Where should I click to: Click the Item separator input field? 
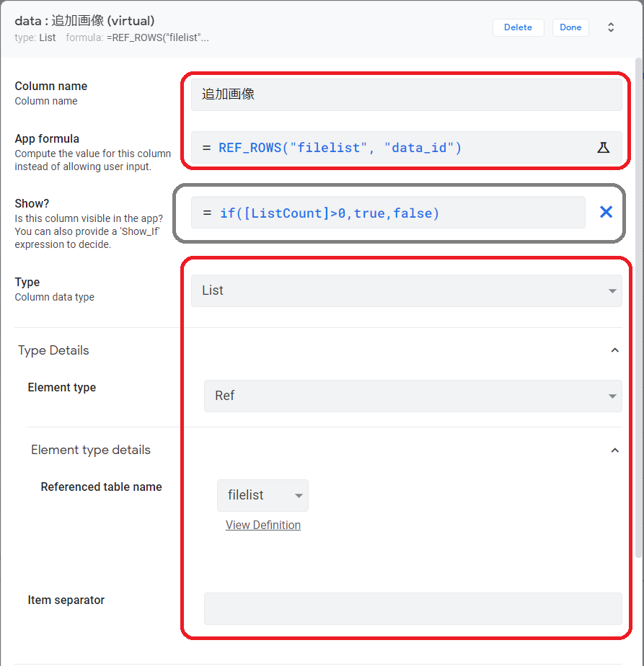[413, 608]
